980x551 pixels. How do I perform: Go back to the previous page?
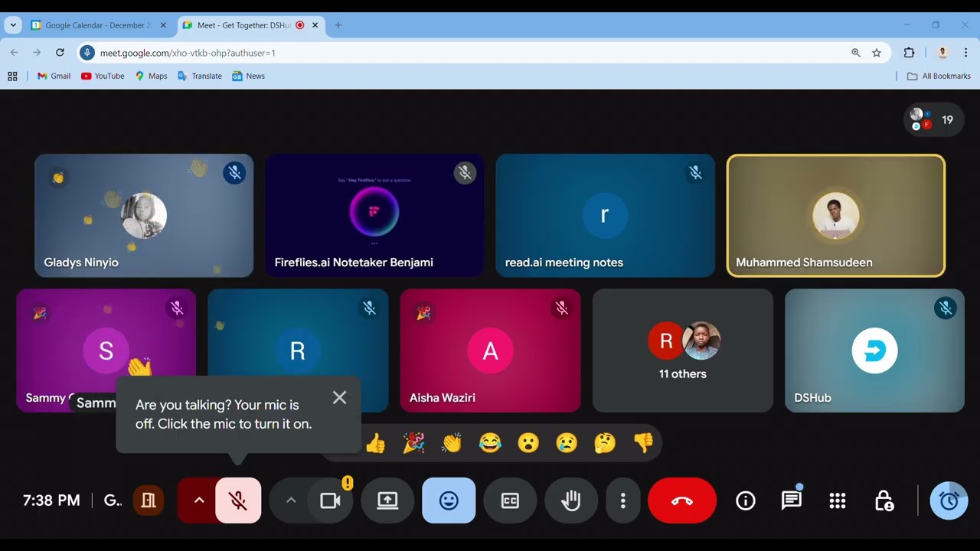click(x=14, y=53)
